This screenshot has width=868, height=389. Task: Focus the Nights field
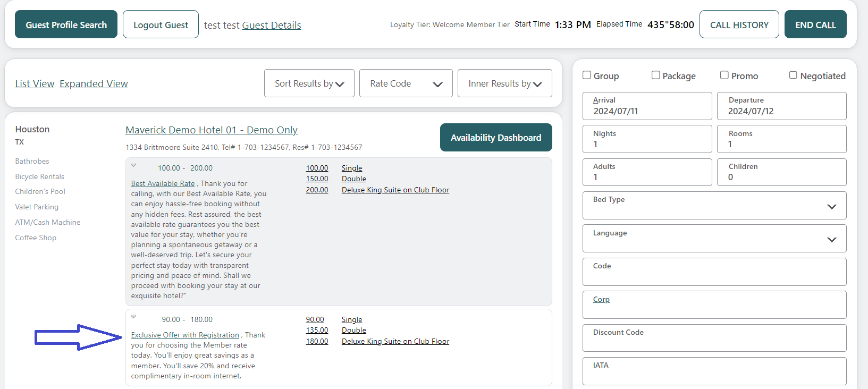[647, 139]
